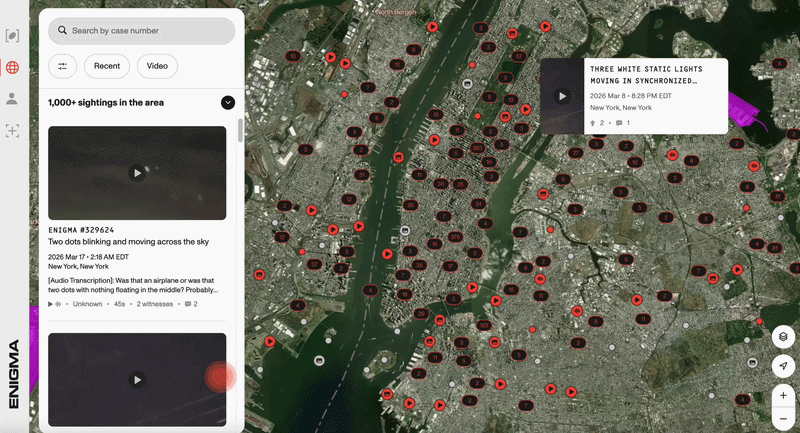The width and height of the screenshot is (800, 433).
Task: Open the map layers button
Action: pos(783,337)
